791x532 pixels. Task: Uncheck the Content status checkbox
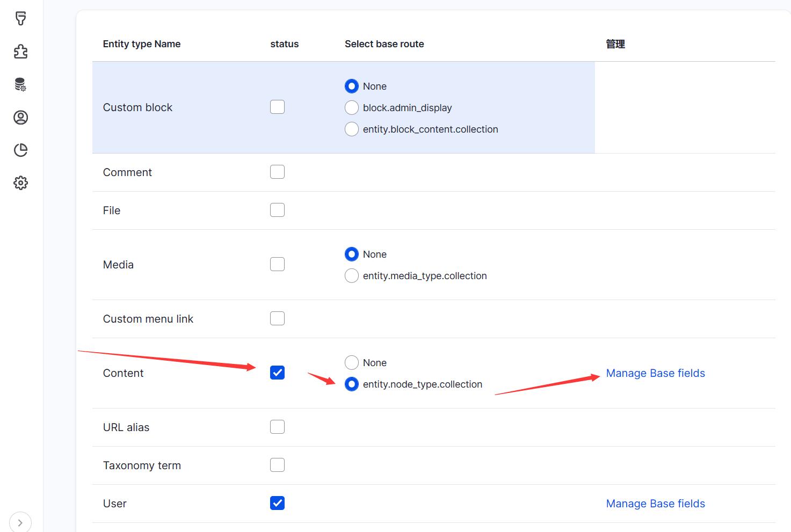coord(277,373)
